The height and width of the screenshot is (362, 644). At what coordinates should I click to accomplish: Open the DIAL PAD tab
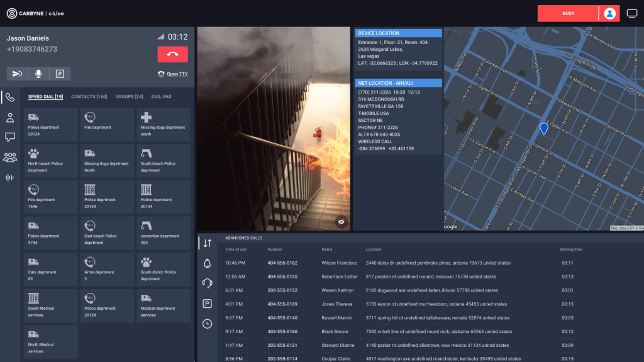pos(162,97)
